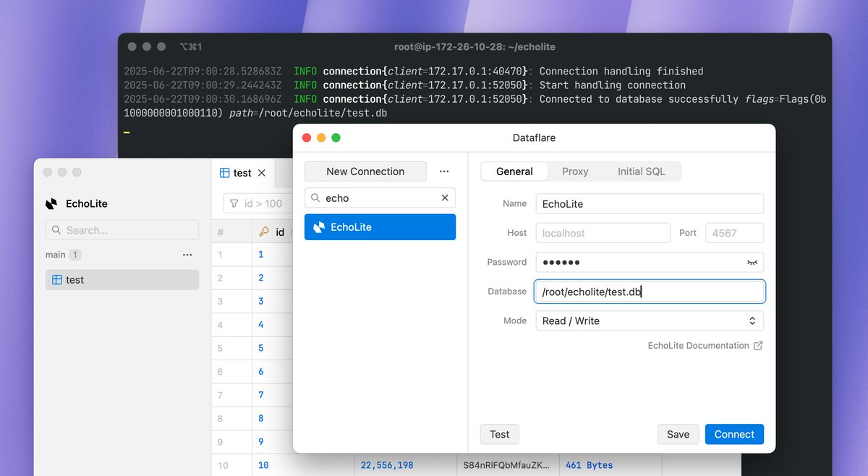Select the test table in the sidebar
The width and height of the screenshot is (868, 476).
pyautogui.click(x=122, y=280)
